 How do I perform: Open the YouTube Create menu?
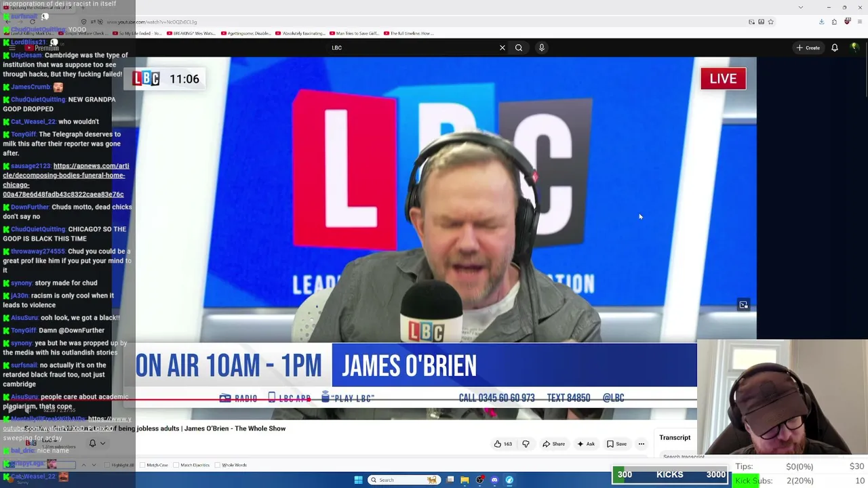click(x=808, y=47)
